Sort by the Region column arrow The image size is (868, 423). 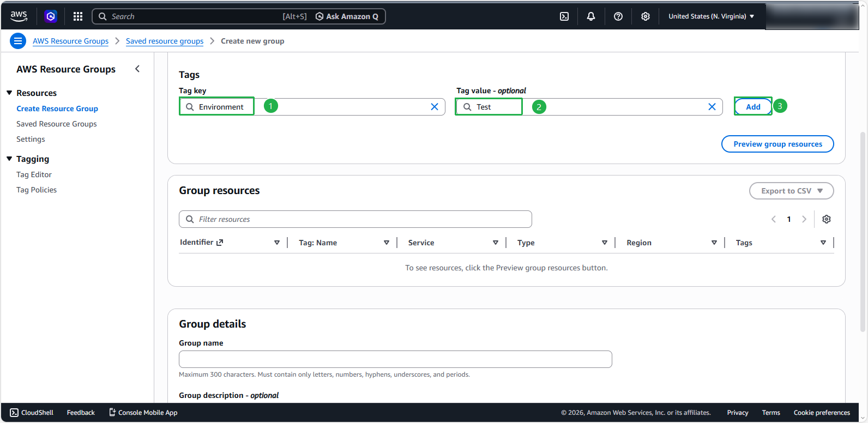714,243
